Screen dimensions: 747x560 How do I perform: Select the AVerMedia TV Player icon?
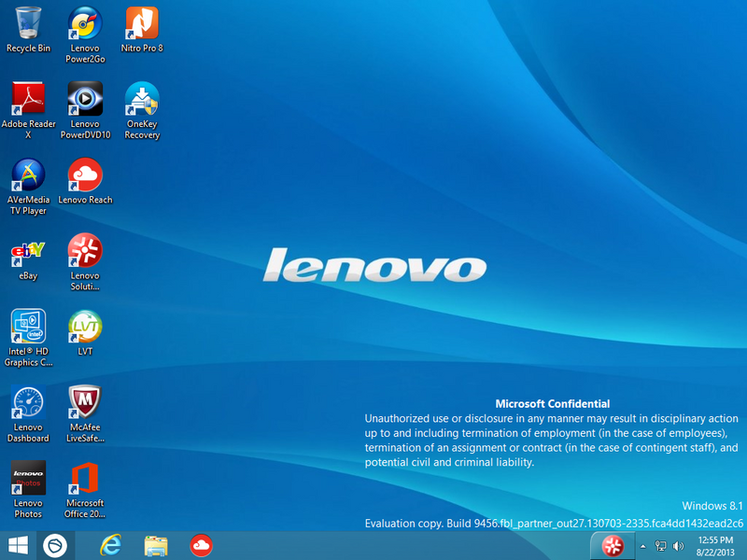coord(28,175)
